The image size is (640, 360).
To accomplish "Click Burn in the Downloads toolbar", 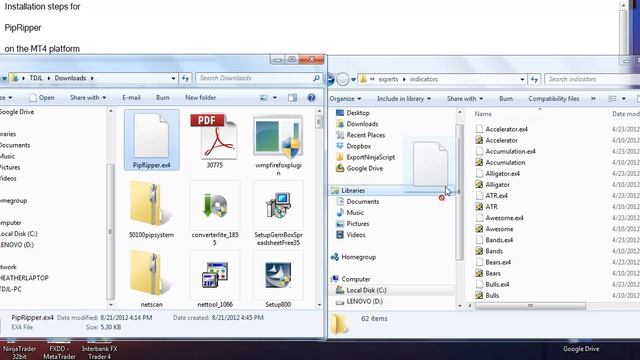I will pos(162,98).
